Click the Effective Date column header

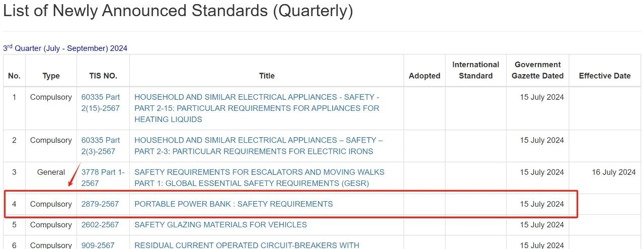coord(604,76)
